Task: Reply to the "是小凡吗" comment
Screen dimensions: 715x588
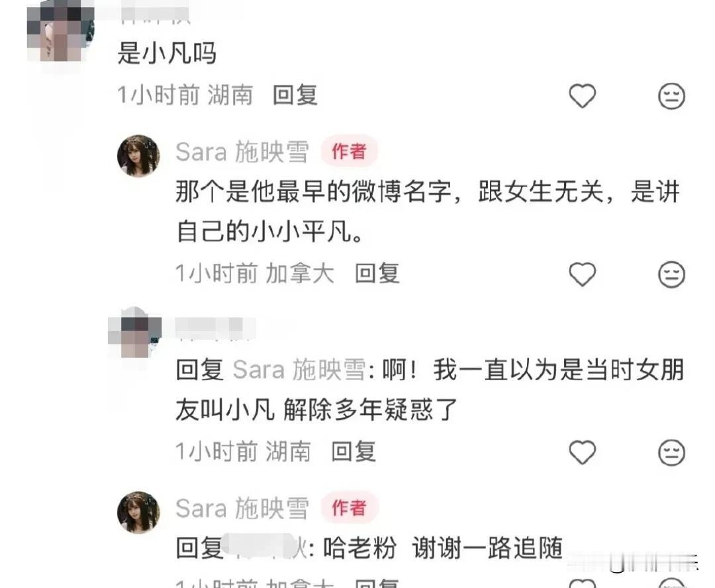Action: (x=295, y=96)
